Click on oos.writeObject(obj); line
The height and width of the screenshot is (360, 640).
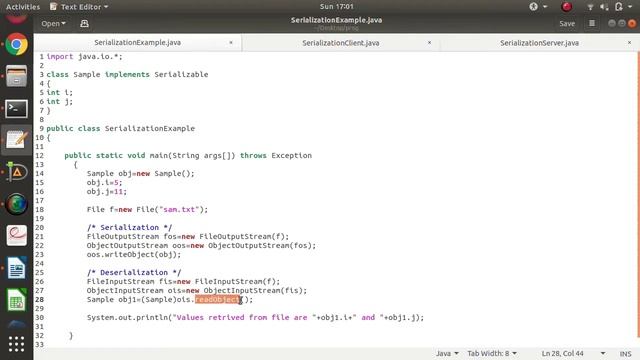(133, 255)
